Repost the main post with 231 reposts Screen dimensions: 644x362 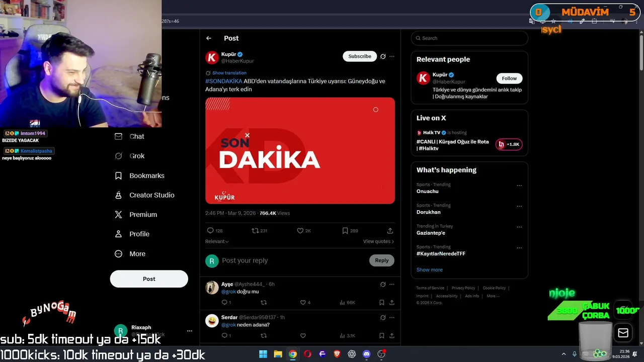point(259,231)
